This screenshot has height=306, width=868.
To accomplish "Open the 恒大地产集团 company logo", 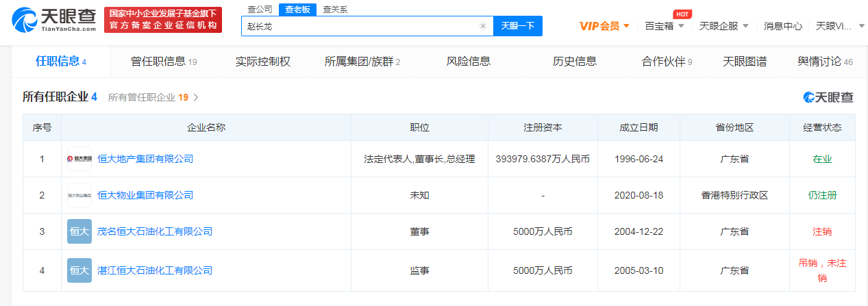I will coord(79,159).
